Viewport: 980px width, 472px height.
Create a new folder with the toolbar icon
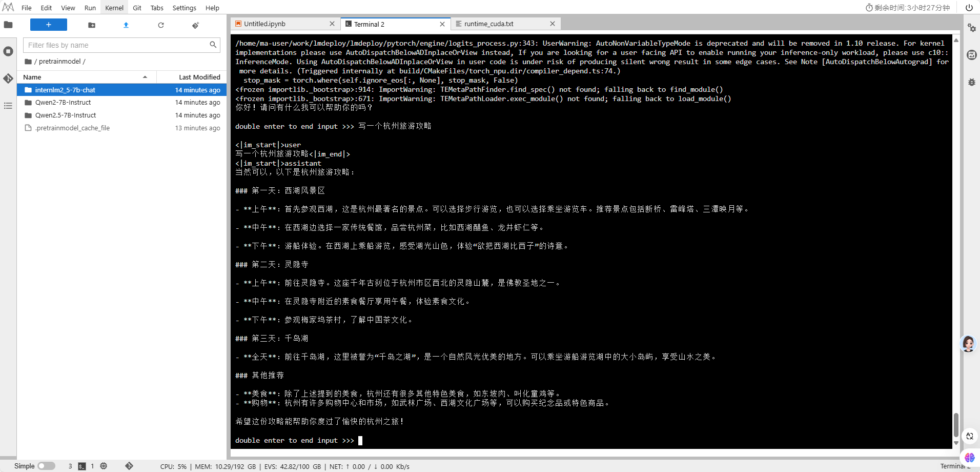(92, 25)
